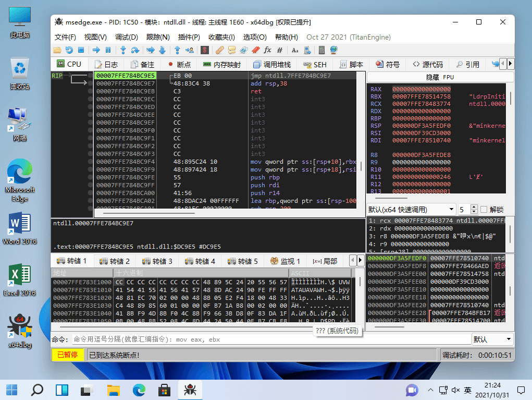Viewport: 532px width, 400px height.
Task: Open the patches bandage icon
Action: click(x=220, y=50)
